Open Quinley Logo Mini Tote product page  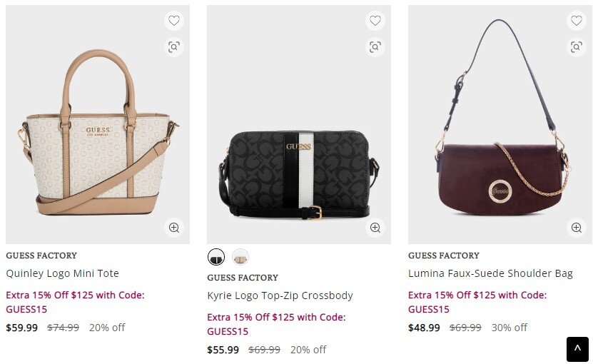pyautogui.click(x=62, y=273)
